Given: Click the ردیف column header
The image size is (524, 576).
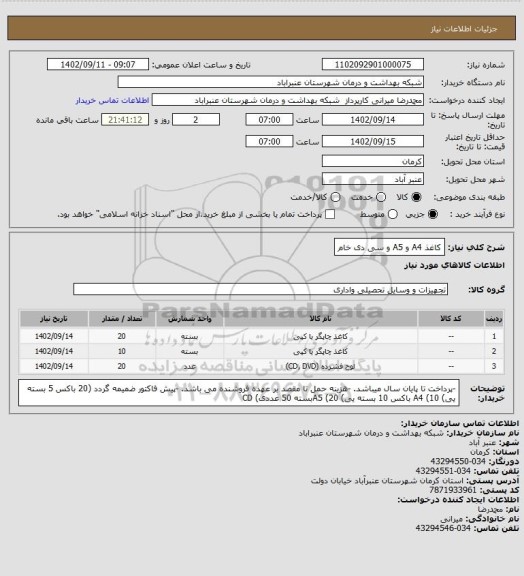Looking at the screenshot, I should point(494,318).
